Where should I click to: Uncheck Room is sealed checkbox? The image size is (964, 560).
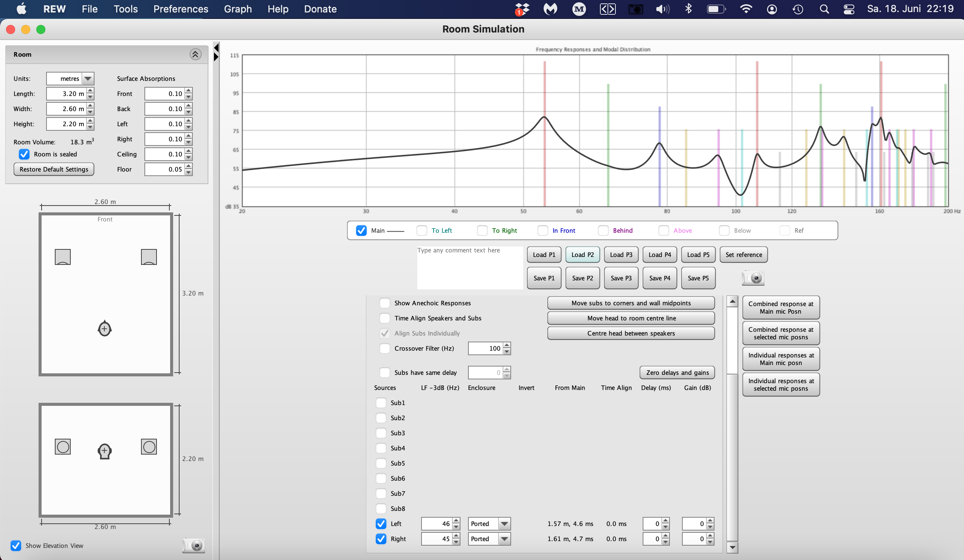point(24,154)
